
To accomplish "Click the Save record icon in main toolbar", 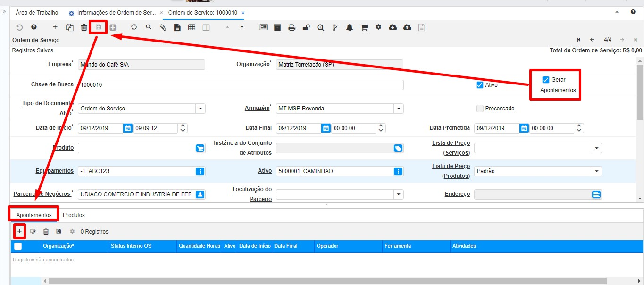I will coord(98,27).
